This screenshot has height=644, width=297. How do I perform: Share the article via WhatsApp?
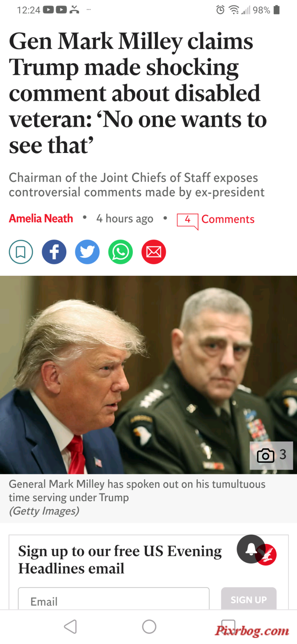point(120,252)
